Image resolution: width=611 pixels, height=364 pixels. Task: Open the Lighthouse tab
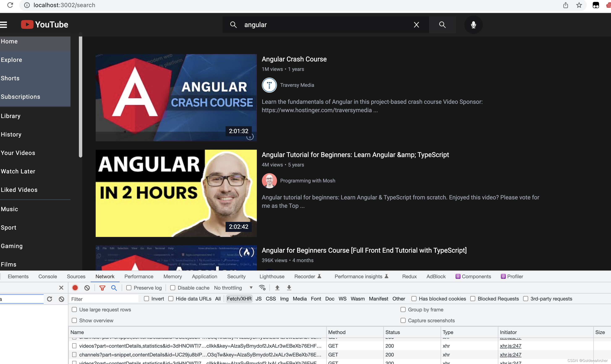(x=272, y=276)
